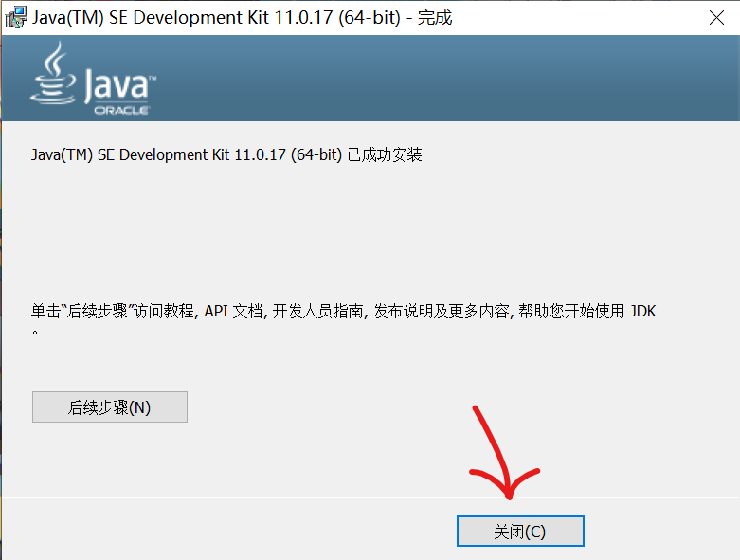This screenshot has width=740, height=560.
Task: Click the 关闭(C) button
Action: (x=520, y=532)
